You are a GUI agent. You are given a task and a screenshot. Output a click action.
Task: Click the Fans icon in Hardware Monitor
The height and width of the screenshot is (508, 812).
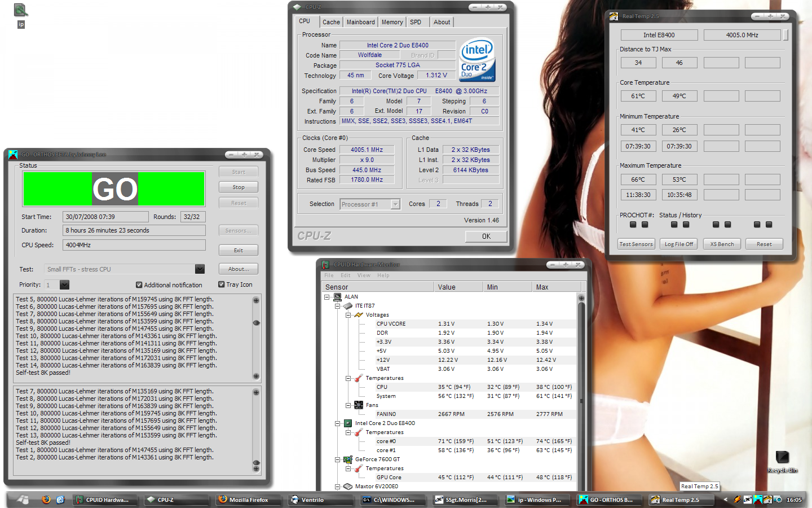pos(358,405)
